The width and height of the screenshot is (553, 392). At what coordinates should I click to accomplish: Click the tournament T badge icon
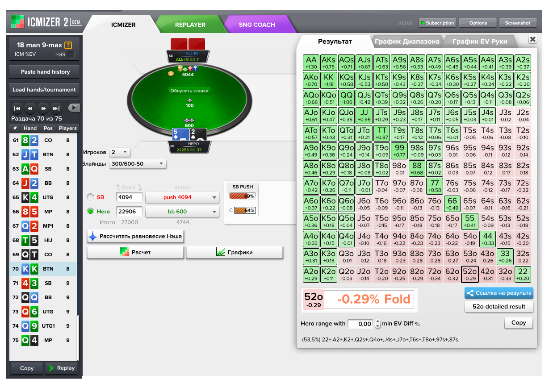coord(68,45)
